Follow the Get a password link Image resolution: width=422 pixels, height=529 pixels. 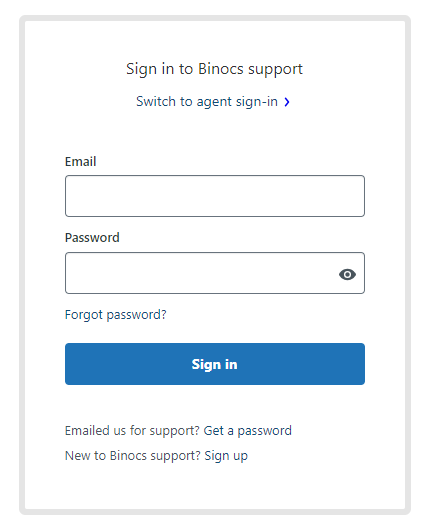pyautogui.click(x=248, y=431)
